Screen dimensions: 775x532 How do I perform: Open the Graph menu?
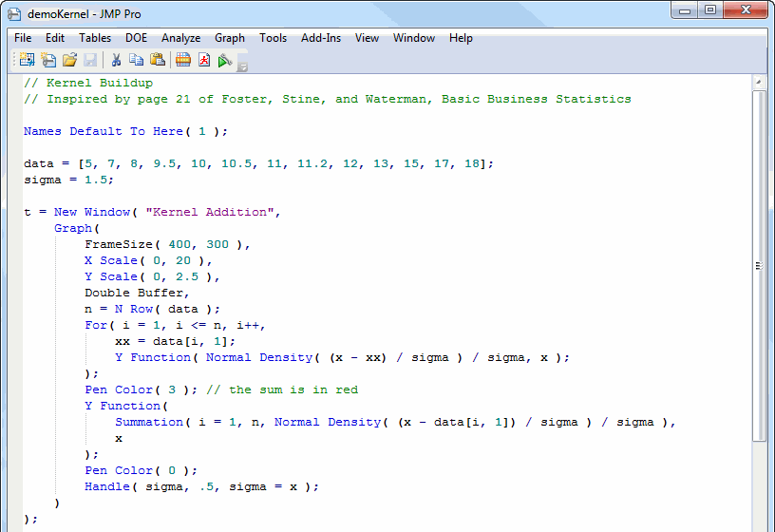pos(230,38)
